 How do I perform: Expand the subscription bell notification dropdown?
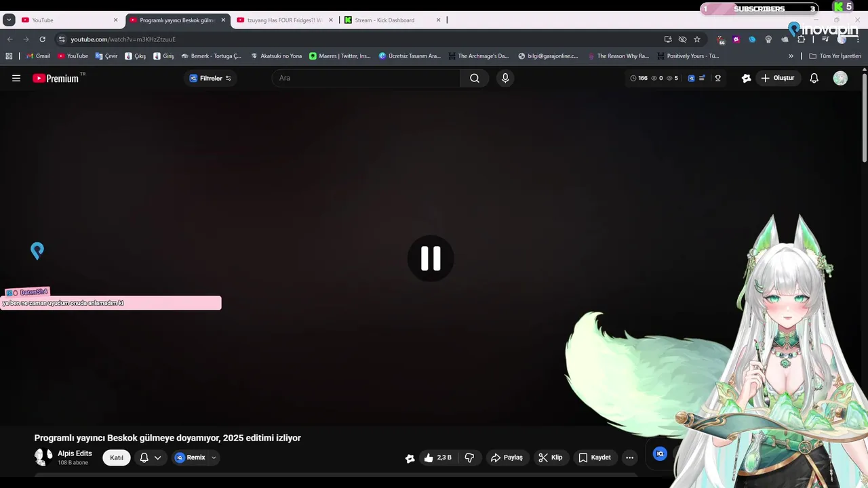[x=151, y=457]
